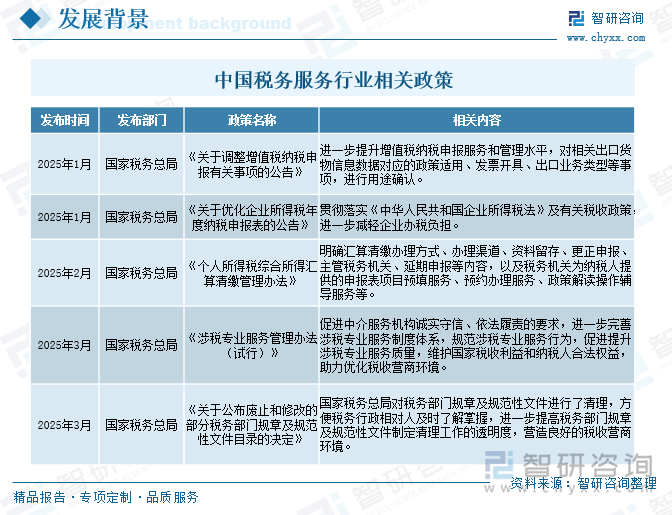The image size is (672, 515).
Task: Click 国家税务总局 in the 涉税专业服务管理办法 row
Action: 141,345
